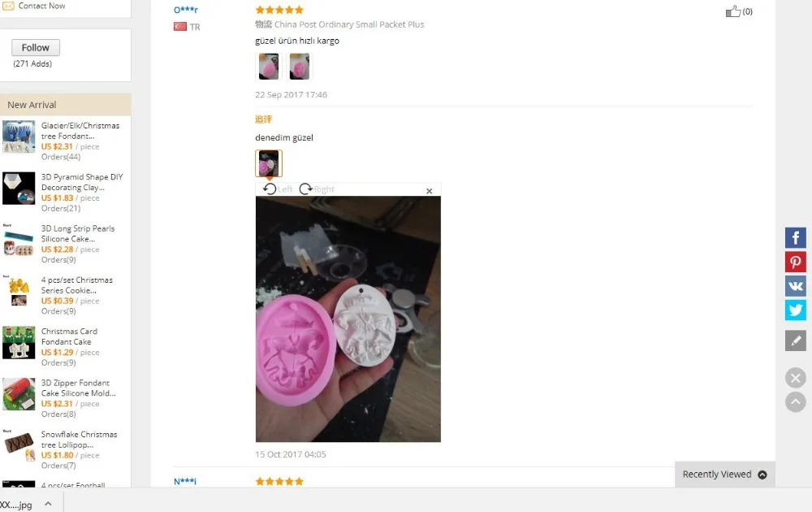Click the Follow button
The width and height of the screenshot is (812, 512).
pos(36,48)
